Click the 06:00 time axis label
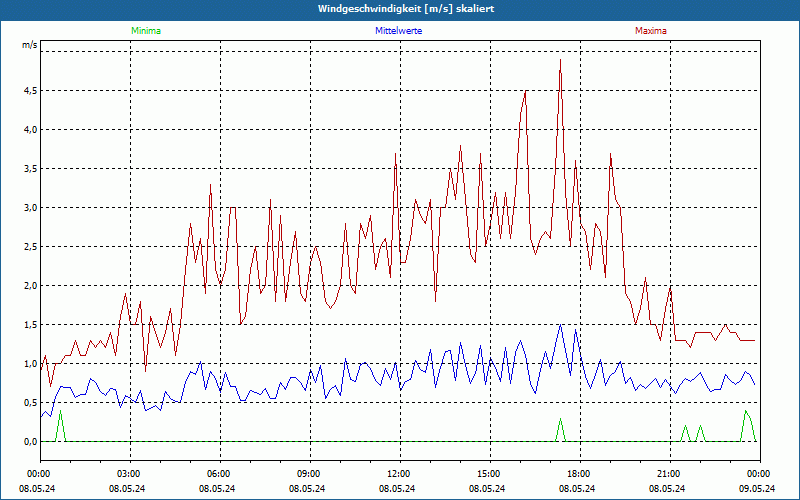Viewport: 800px width, 500px height. coord(220,474)
